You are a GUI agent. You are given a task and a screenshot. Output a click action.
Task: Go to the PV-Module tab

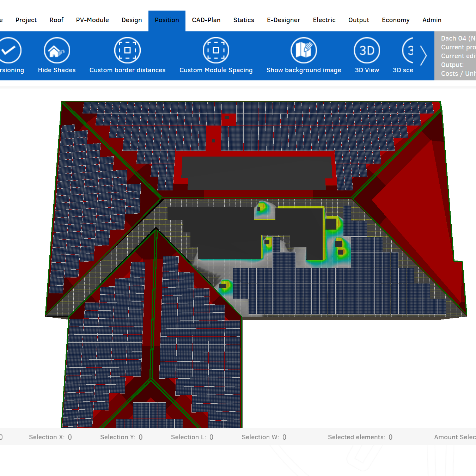[x=92, y=20]
